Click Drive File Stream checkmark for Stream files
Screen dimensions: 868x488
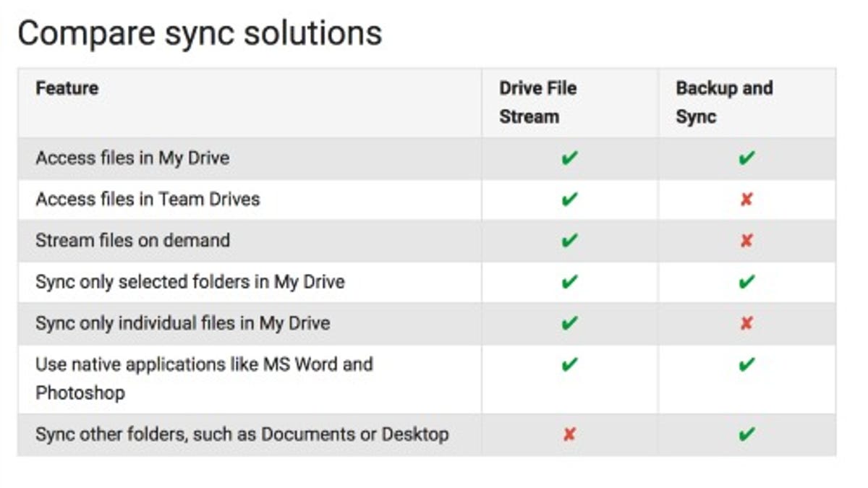coord(570,241)
